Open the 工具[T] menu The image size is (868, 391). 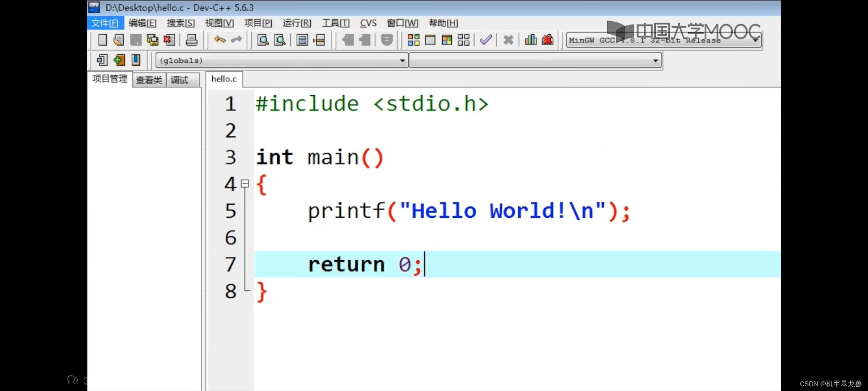336,23
